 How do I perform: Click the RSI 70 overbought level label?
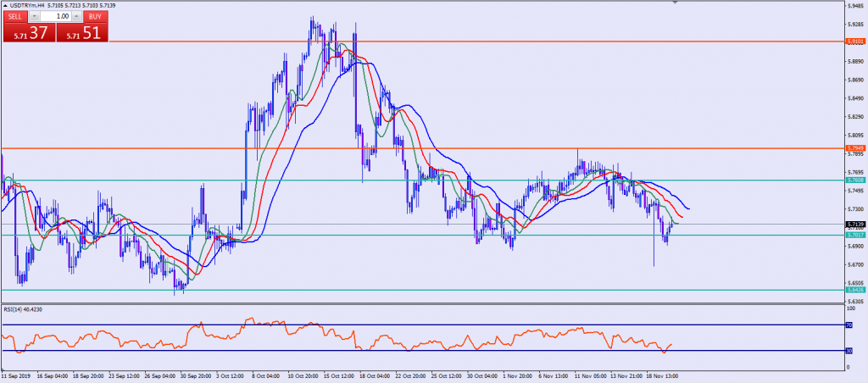click(850, 325)
